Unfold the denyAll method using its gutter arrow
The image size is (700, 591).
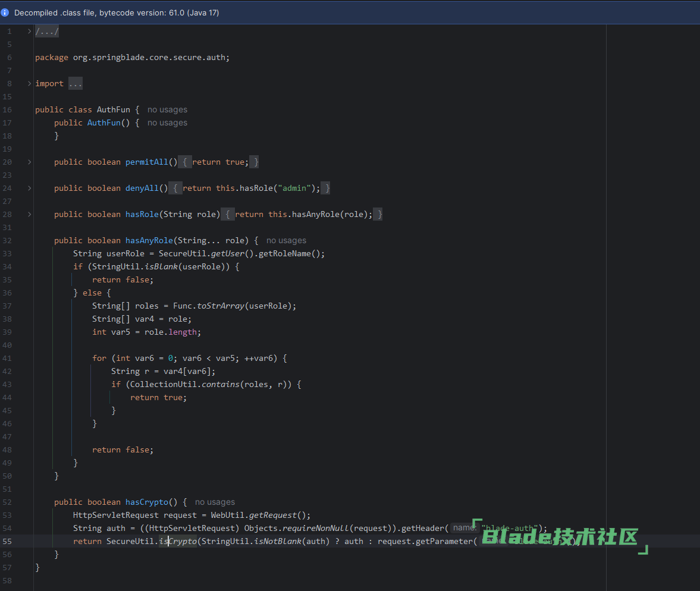pyautogui.click(x=30, y=188)
